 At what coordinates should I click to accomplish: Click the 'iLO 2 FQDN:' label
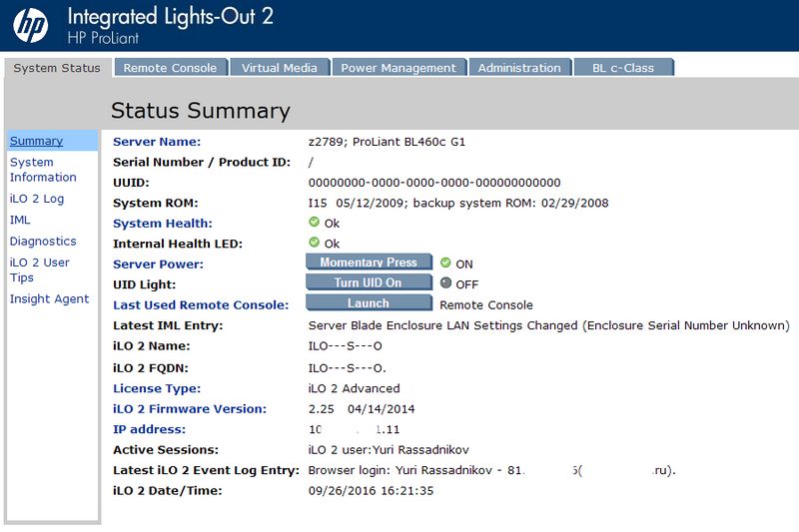[x=151, y=368]
